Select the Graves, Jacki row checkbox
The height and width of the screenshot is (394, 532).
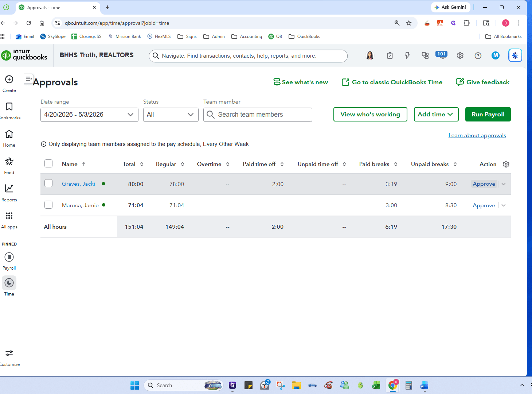point(48,183)
